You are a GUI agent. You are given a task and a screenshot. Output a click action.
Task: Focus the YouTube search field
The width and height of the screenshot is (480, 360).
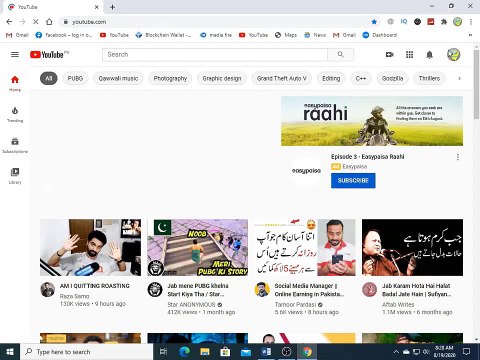click(215, 54)
